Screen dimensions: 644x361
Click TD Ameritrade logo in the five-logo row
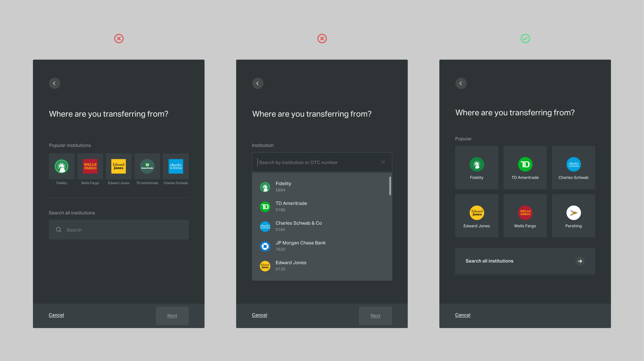147,166
